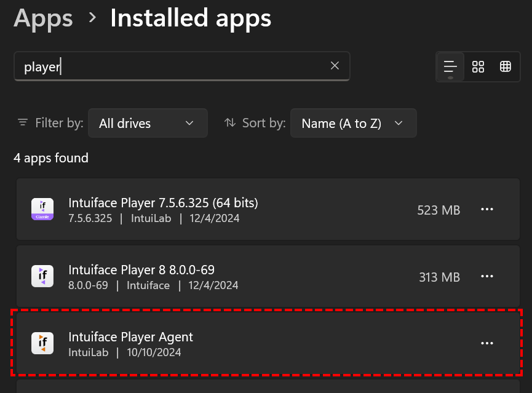The height and width of the screenshot is (393, 532).
Task: Click the 4 apps found label
Action: (x=51, y=158)
